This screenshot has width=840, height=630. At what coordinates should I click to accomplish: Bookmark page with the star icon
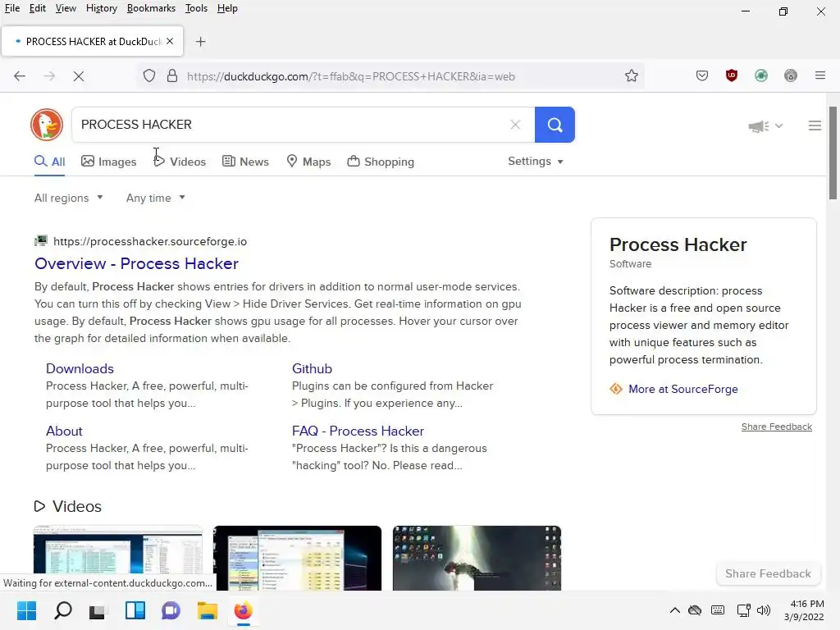(632, 76)
